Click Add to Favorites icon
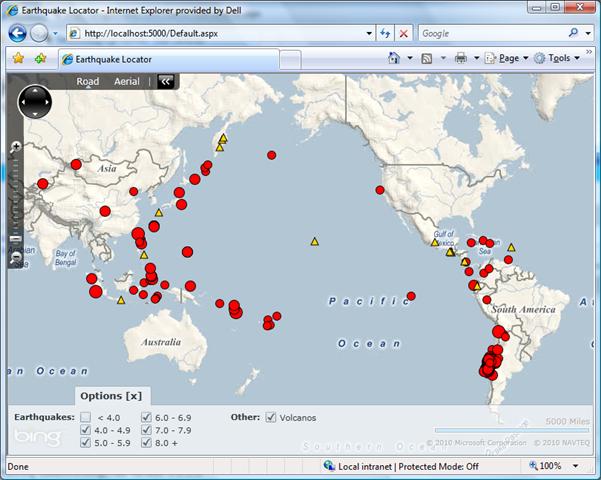This screenshot has height=480, width=601. [x=41, y=58]
